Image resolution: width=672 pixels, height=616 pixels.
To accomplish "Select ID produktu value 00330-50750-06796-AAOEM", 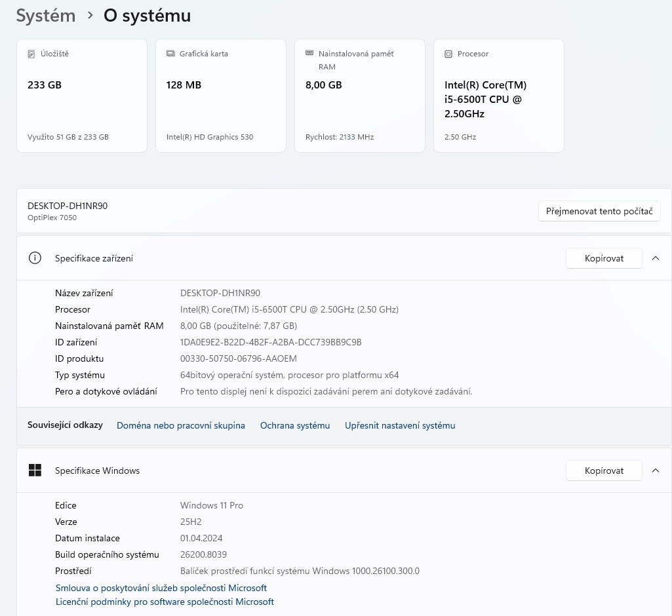I will pyautogui.click(x=238, y=358).
